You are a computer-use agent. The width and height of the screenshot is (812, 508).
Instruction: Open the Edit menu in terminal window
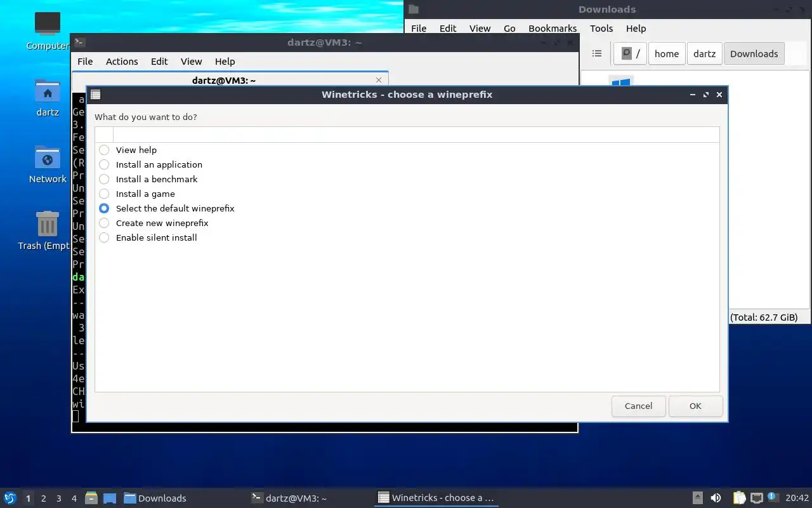coord(159,62)
